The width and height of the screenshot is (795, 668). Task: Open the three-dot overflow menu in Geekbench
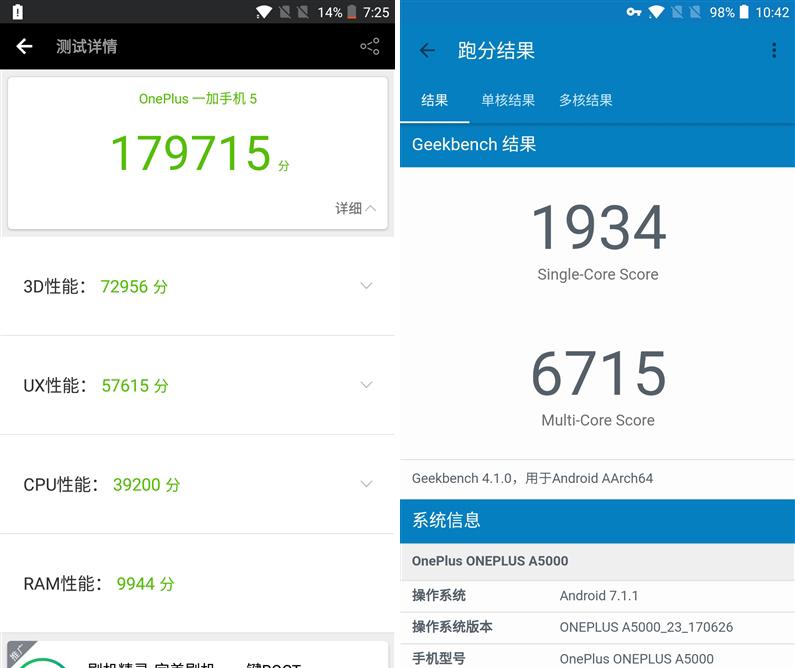coord(774,50)
